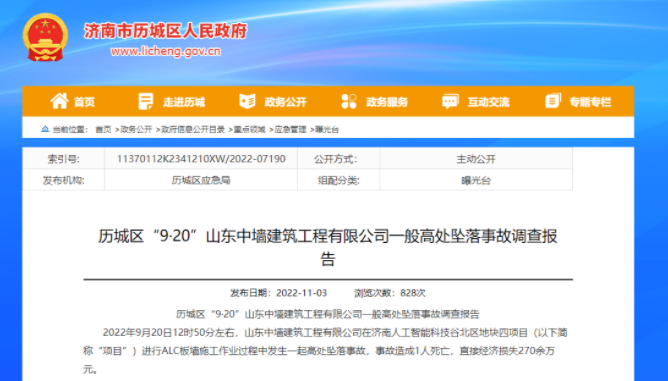Click the four-dots icon beside 政务服务

348,101
